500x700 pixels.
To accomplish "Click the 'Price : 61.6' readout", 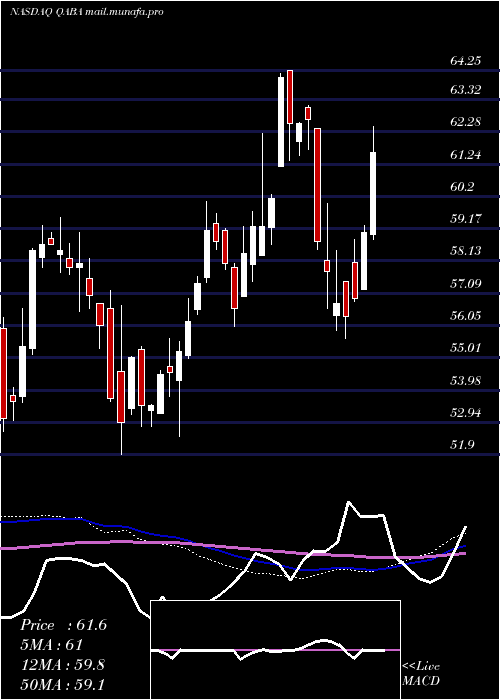I will [x=63, y=625].
